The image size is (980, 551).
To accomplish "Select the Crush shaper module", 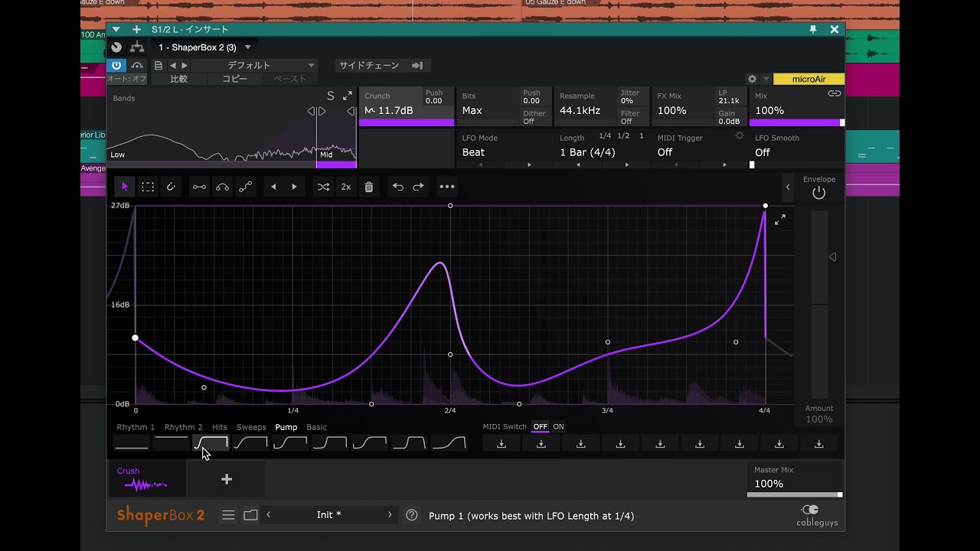I will [x=146, y=479].
